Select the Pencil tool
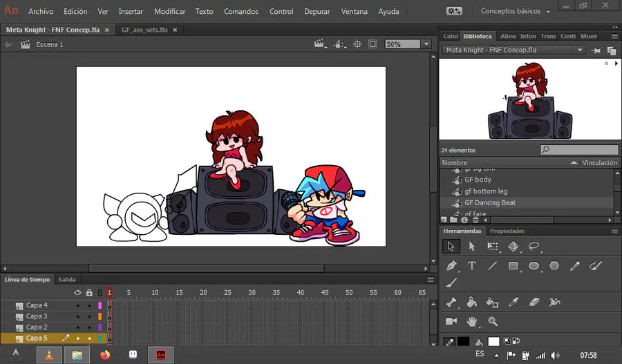This screenshot has width=622, height=364. click(x=575, y=266)
